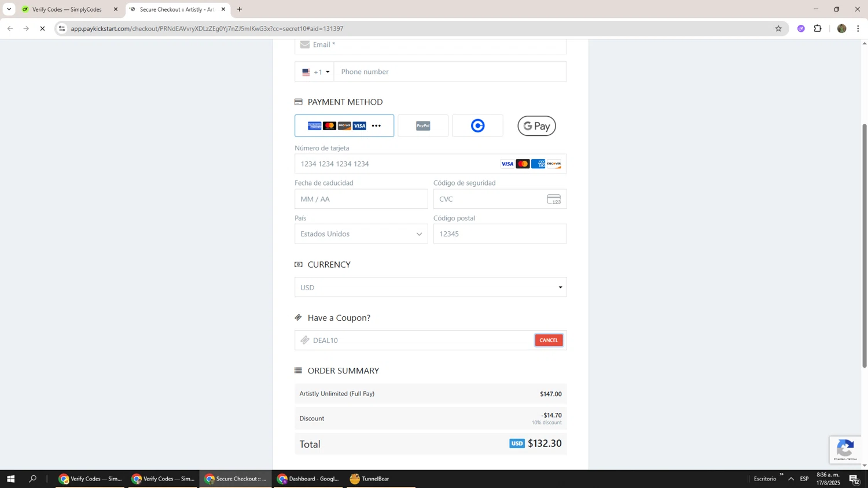
Task: Click the expiration date MM / AA field
Action: [361, 199]
